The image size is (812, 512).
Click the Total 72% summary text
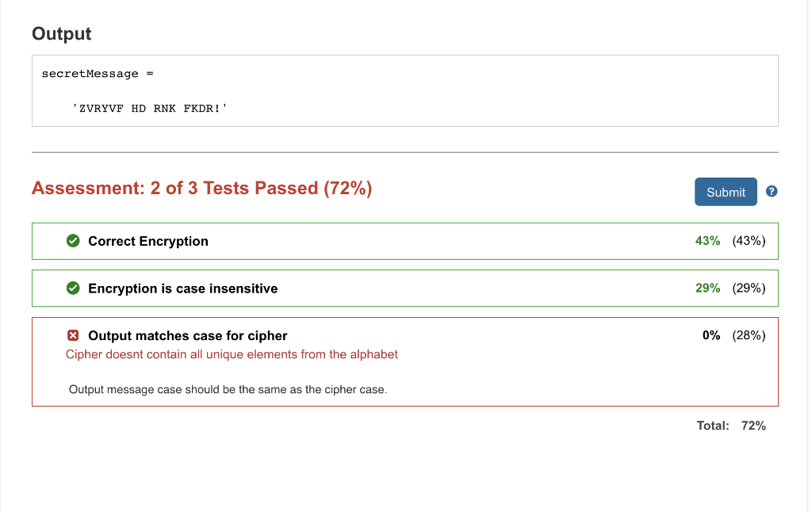[x=730, y=426]
